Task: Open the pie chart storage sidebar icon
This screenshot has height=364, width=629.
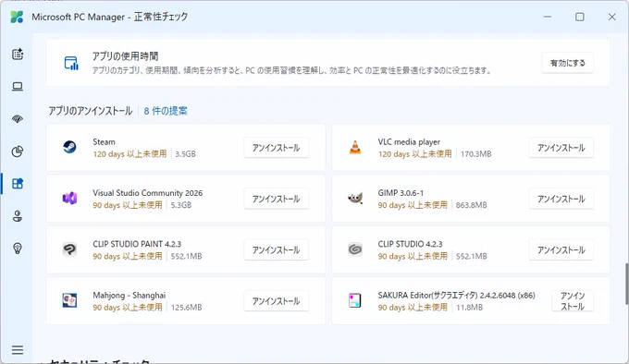Action: (18, 152)
